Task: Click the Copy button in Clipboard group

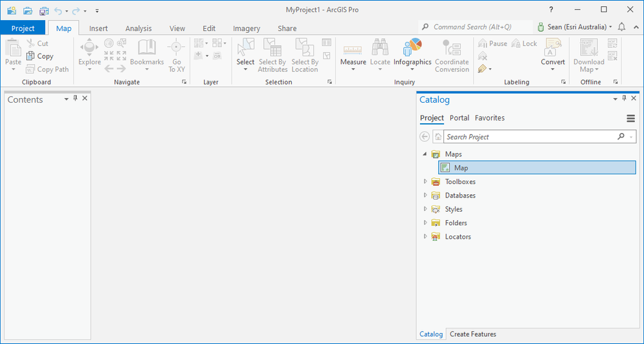Action: click(40, 56)
